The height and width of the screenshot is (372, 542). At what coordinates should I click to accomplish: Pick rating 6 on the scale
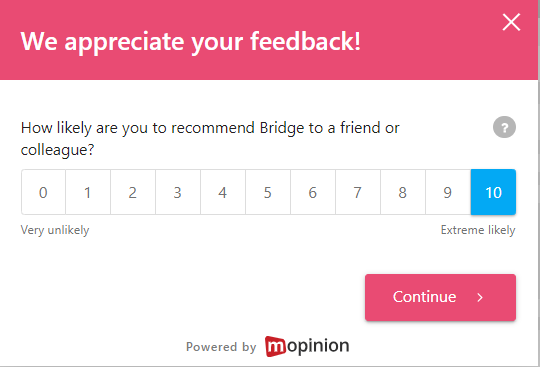[313, 192]
